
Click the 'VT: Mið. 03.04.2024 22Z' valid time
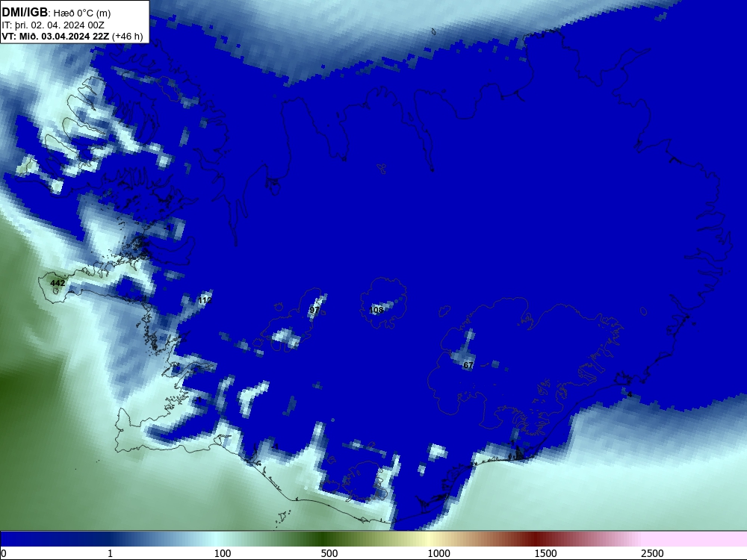(56, 37)
